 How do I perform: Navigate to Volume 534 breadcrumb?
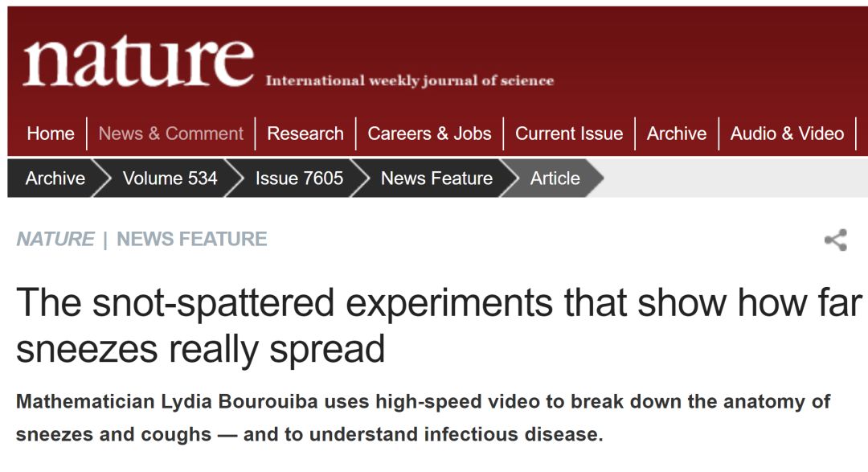(x=170, y=179)
